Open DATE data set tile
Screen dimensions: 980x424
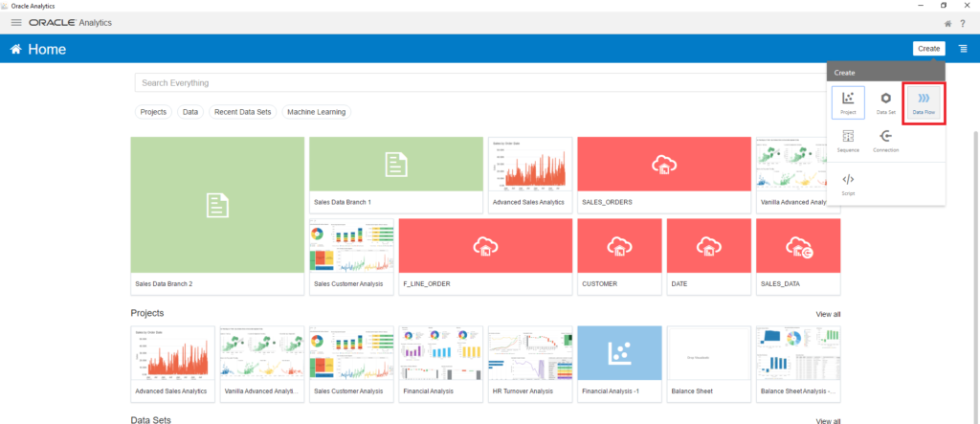709,257
